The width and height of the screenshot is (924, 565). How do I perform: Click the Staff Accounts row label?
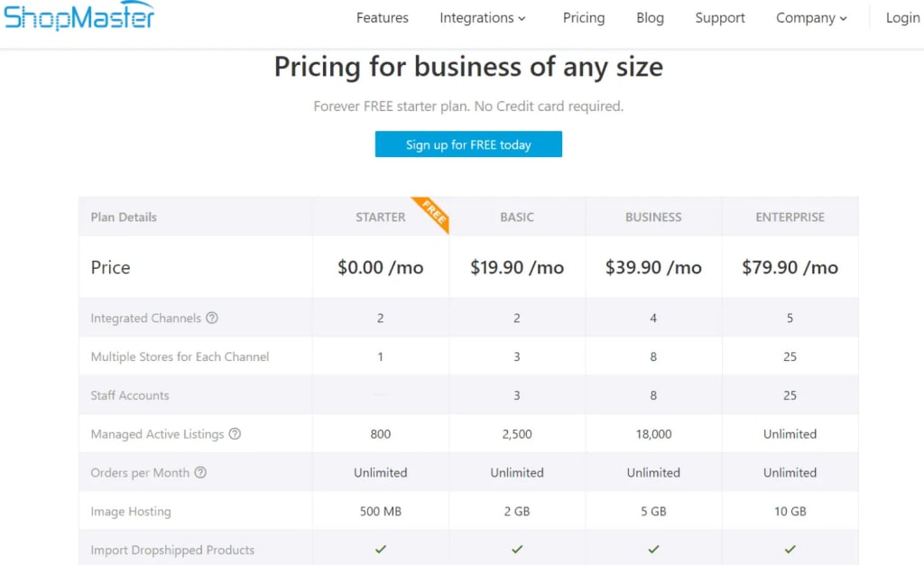point(130,395)
